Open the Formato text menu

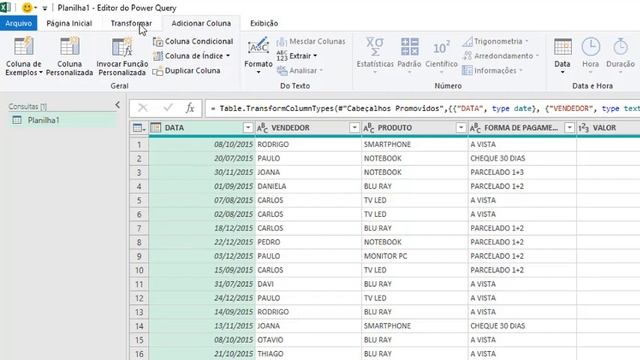[x=258, y=56]
